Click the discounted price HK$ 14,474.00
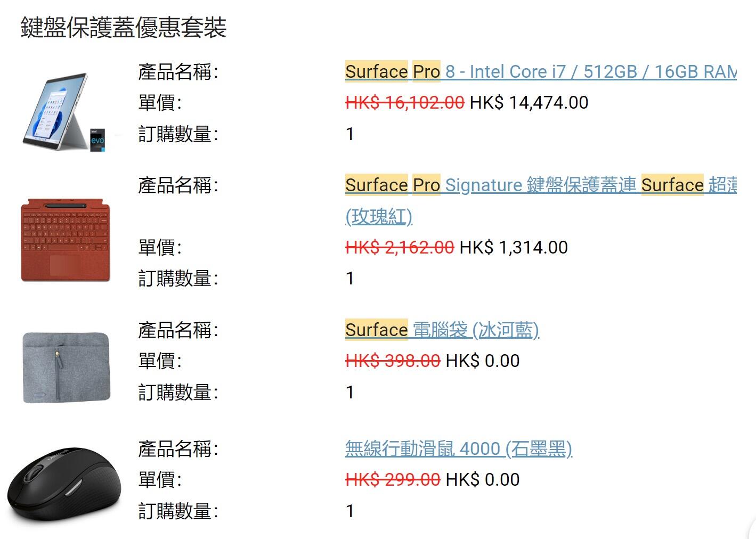Screen dimensions: 756x539 tap(528, 102)
